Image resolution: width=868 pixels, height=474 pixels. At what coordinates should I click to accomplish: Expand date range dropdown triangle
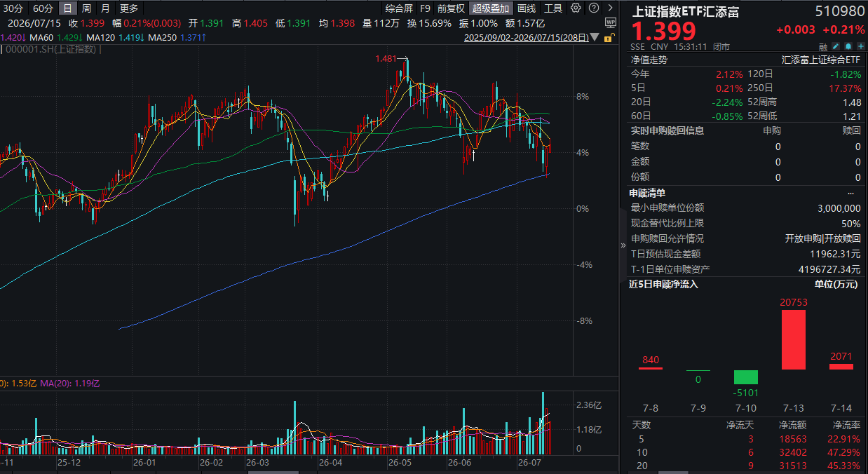tap(595, 37)
